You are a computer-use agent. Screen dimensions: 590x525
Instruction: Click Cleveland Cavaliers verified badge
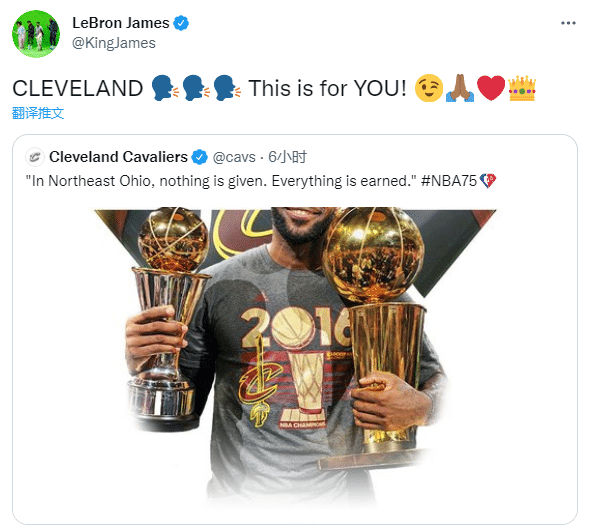coord(199,157)
